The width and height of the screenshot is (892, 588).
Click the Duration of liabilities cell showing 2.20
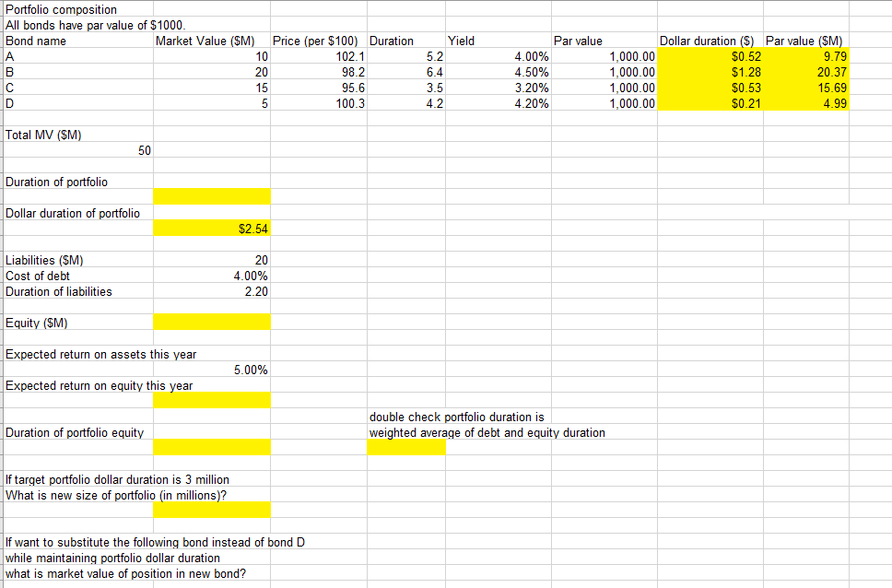pos(212,291)
